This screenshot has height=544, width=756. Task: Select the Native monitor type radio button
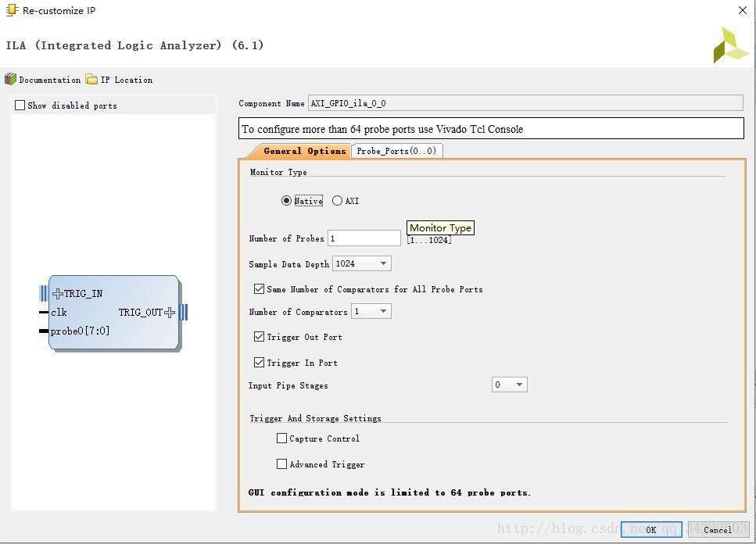(x=286, y=200)
